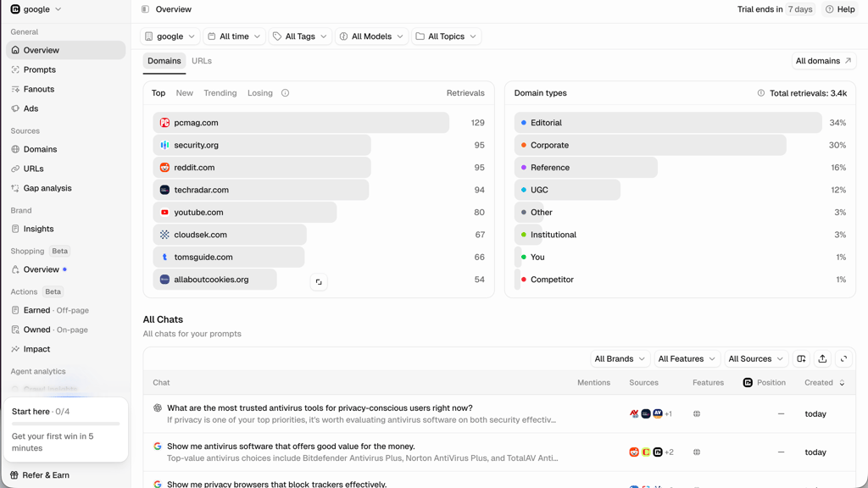Open Earned Off-page actions
Image resolution: width=868 pixels, height=488 pixels.
coord(66,310)
